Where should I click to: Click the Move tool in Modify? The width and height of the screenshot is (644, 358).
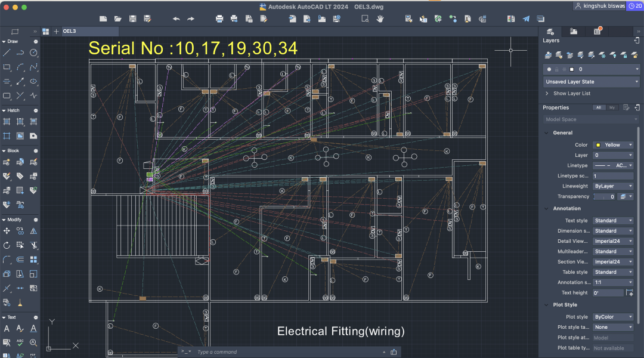[7, 230]
